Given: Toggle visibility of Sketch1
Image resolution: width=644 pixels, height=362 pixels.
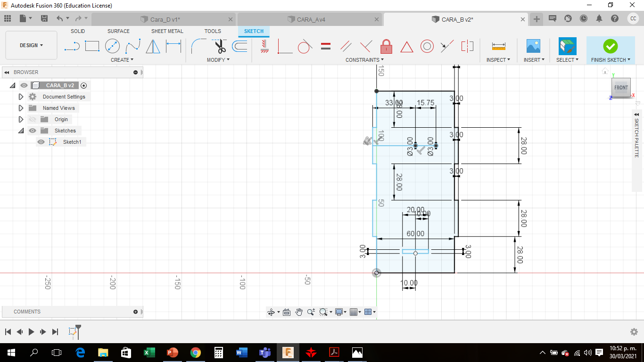Looking at the screenshot, I should tap(41, 142).
